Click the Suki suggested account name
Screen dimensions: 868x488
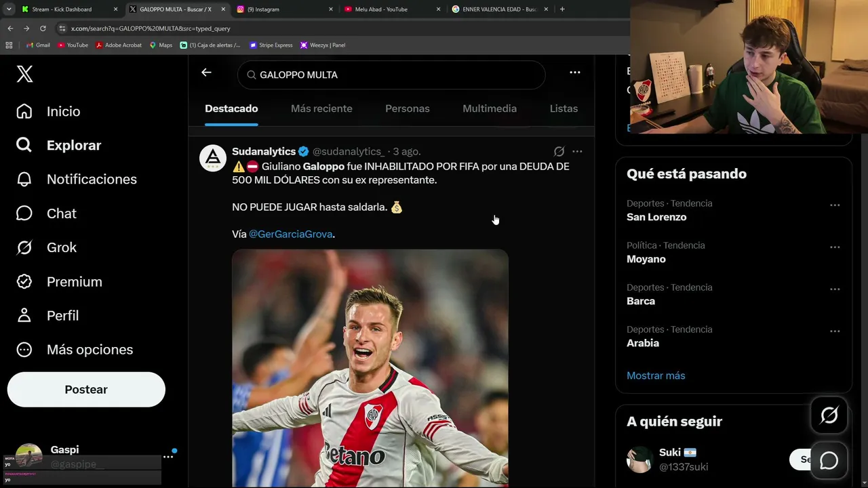point(670,453)
